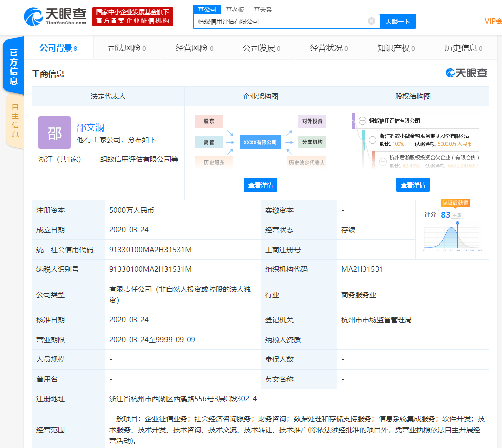Open the 司法风险 tab
This screenshot has width=502, height=448.
point(126,47)
